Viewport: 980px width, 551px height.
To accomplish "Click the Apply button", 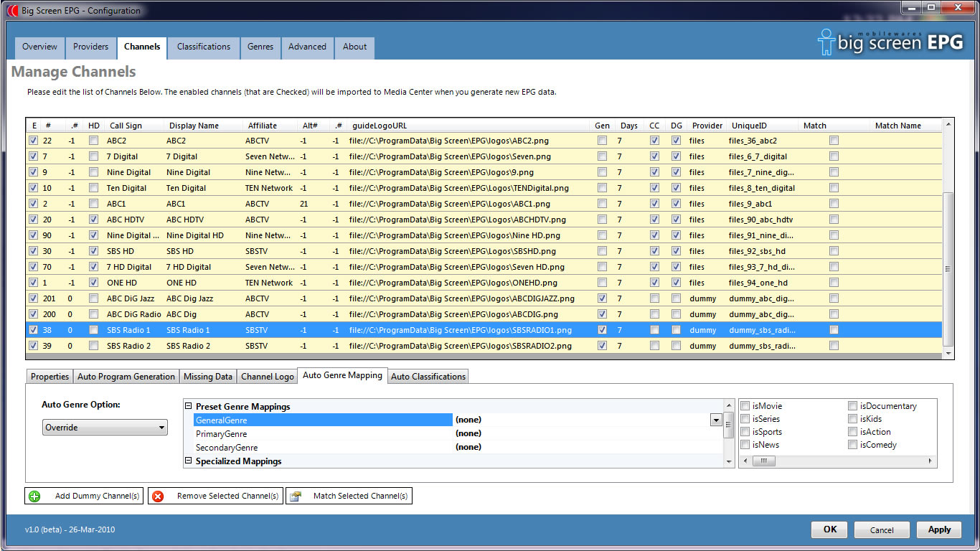I will coord(939,529).
